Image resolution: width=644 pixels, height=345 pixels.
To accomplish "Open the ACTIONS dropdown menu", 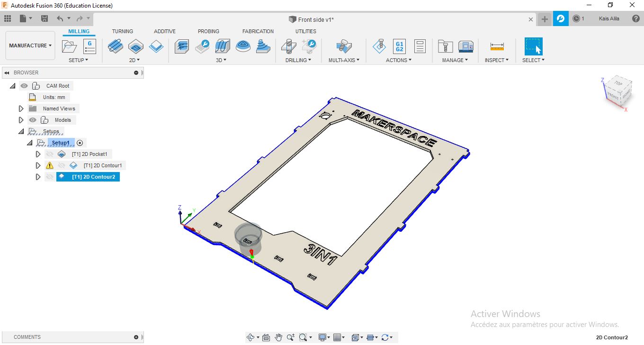I will pos(399,60).
